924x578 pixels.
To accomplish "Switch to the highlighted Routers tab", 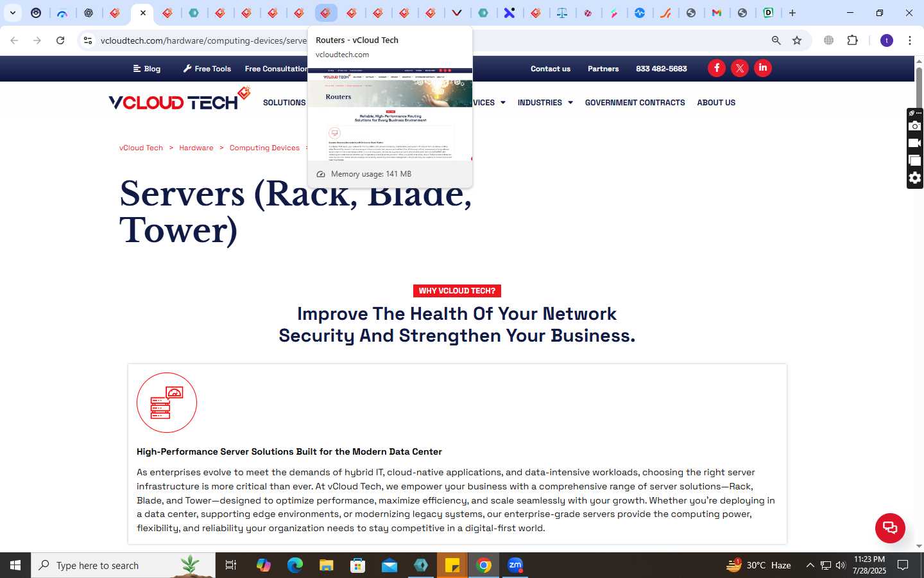I will (325, 13).
